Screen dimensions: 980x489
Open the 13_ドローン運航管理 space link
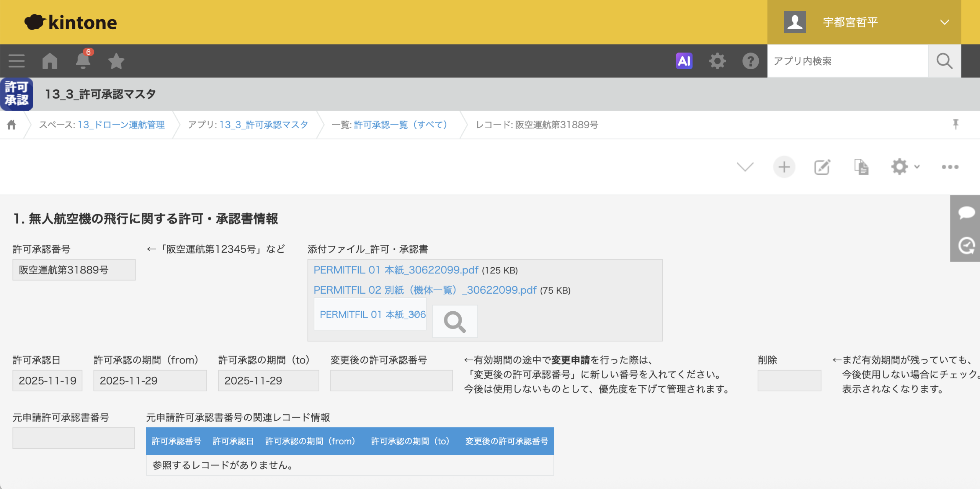tap(121, 125)
